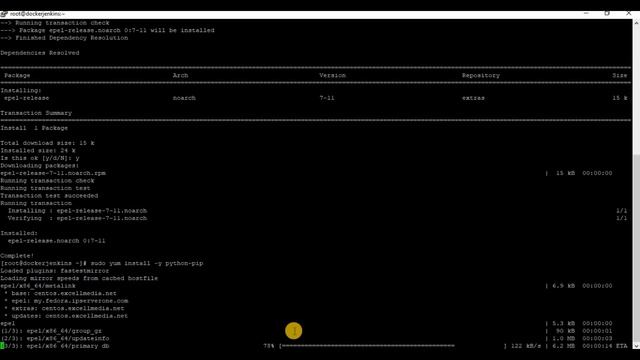Click the "Installing:" table section label
Image resolution: width=640 pixels, height=360 pixels.
(x=21, y=91)
